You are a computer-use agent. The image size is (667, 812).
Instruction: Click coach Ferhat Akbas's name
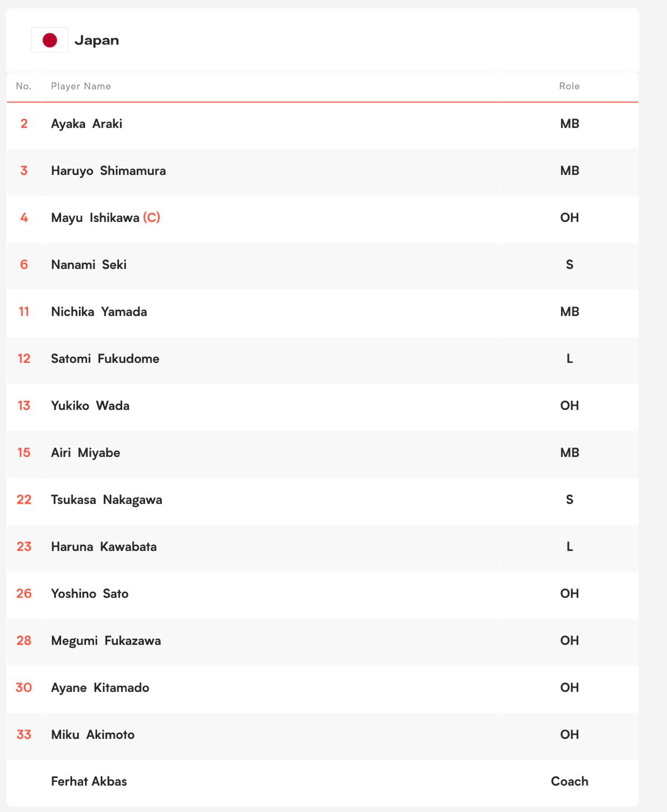89,782
